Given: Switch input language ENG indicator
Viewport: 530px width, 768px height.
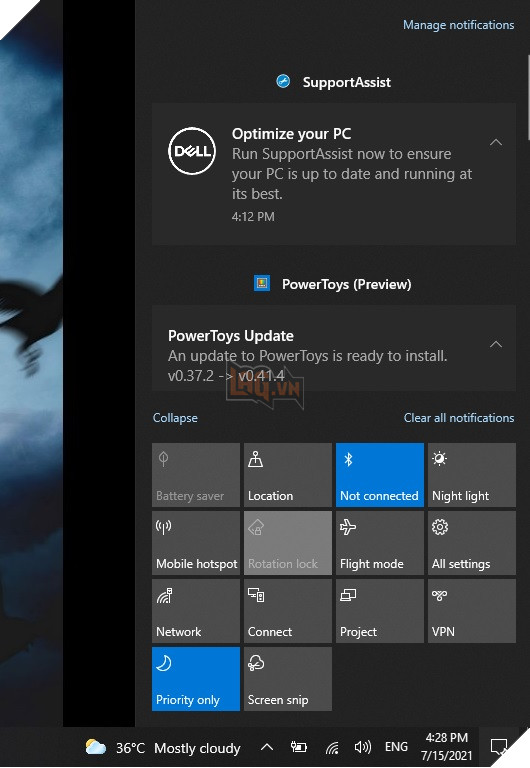Looking at the screenshot, I should coord(396,747).
